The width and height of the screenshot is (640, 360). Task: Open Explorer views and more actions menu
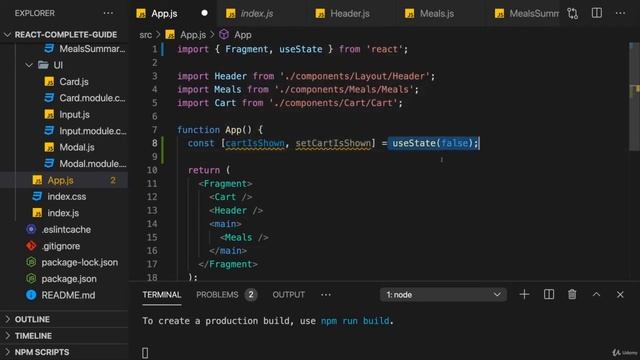coord(108,13)
